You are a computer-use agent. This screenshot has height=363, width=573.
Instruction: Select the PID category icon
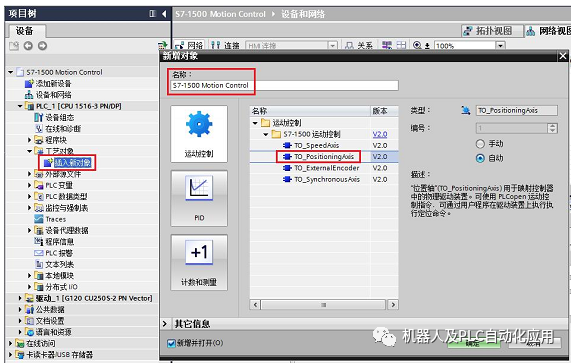[x=199, y=198]
